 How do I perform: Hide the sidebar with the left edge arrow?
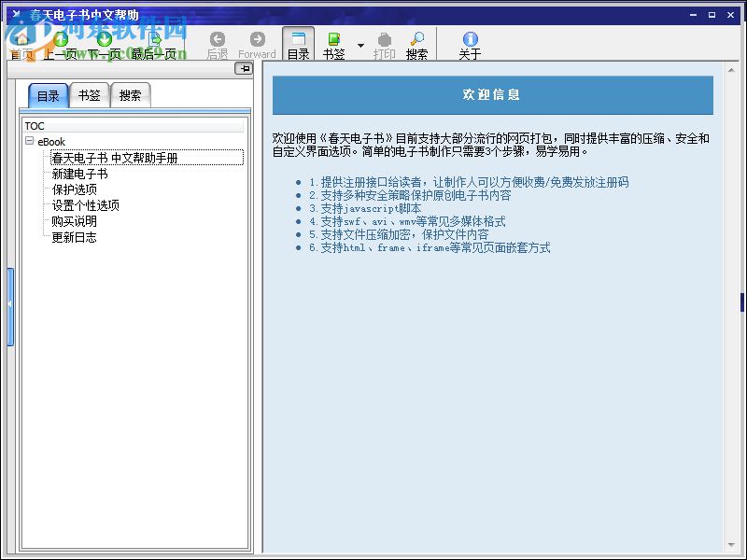pyautogui.click(x=7, y=303)
